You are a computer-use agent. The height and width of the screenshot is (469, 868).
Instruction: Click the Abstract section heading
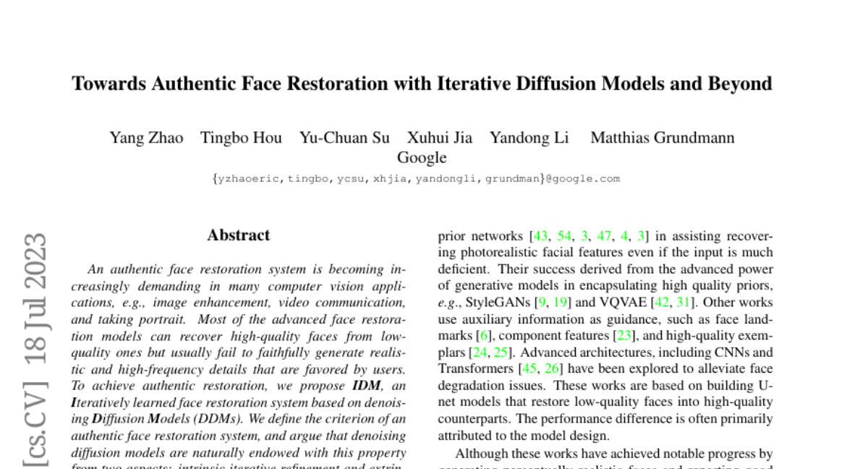[x=238, y=235]
